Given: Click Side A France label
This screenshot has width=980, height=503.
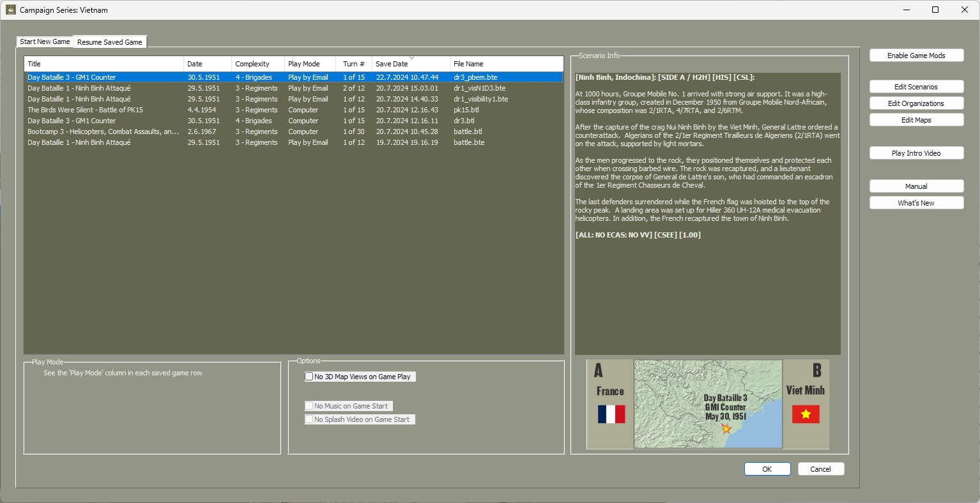Looking at the screenshot, I should (x=610, y=391).
